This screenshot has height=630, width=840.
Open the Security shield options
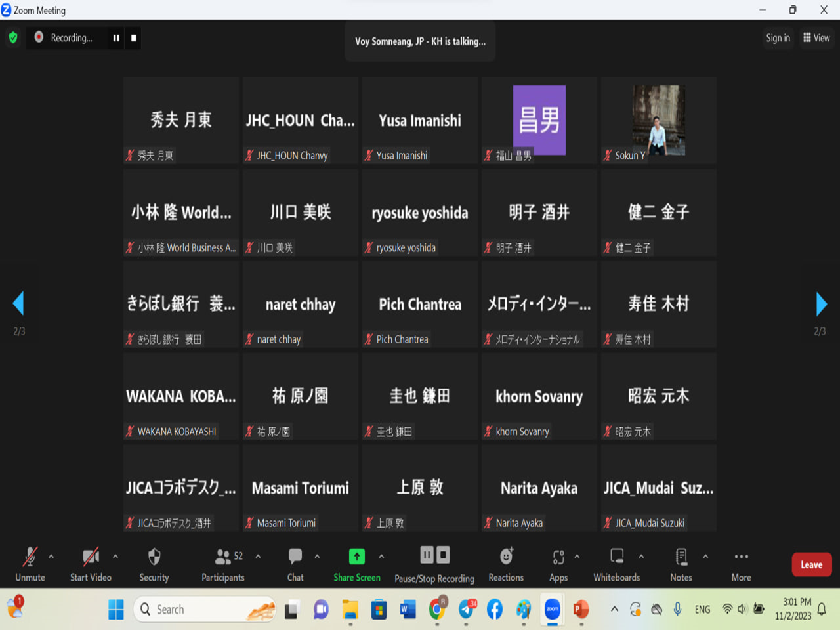point(154,564)
